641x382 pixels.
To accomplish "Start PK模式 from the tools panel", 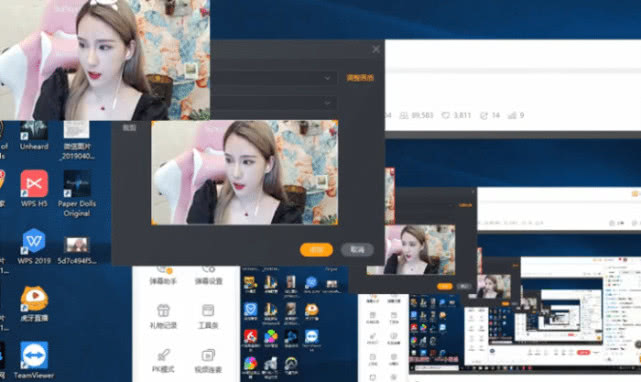I will point(163,361).
